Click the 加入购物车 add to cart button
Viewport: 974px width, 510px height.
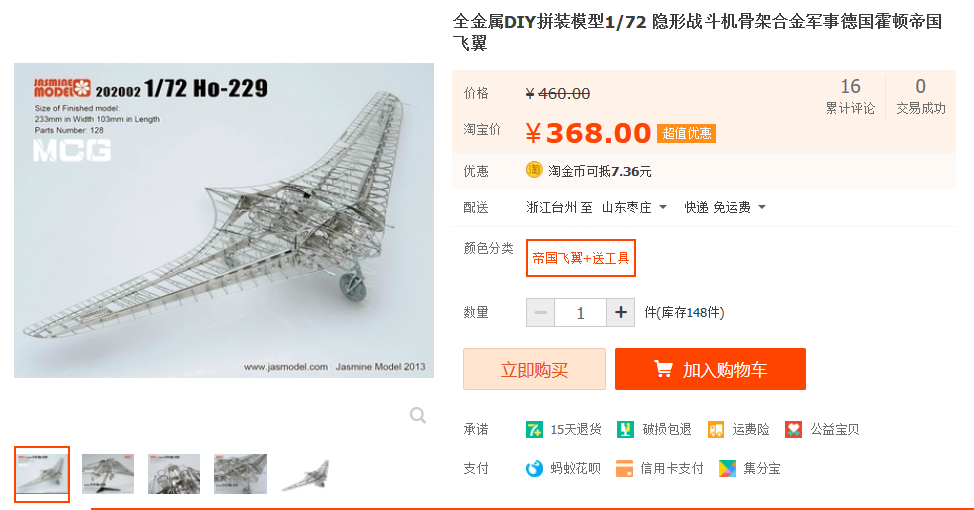click(711, 369)
